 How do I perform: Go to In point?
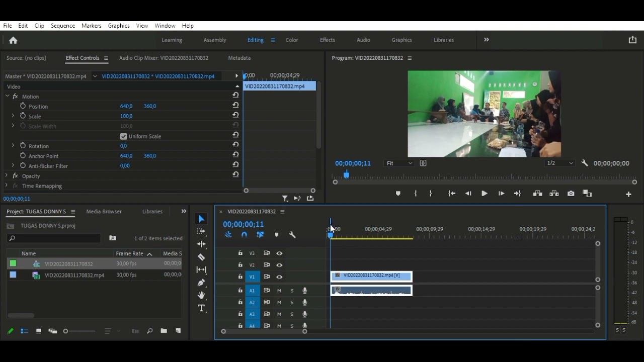click(x=452, y=194)
